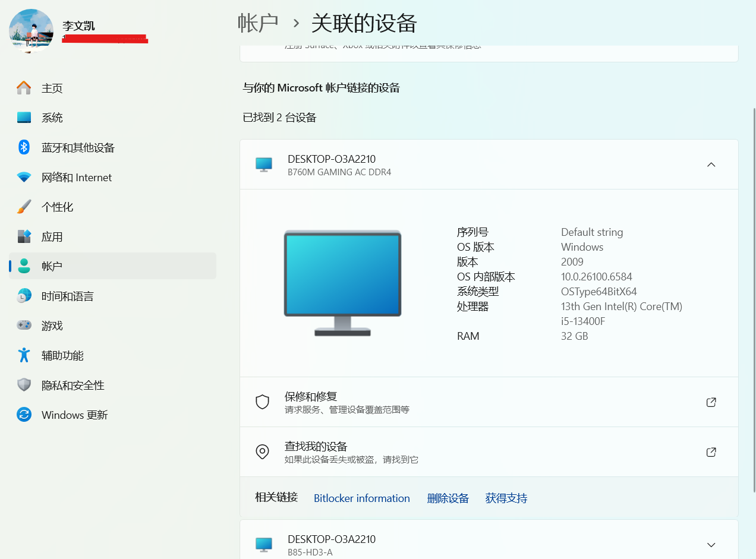Open the 查找我的设备 row
This screenshot has height=559, width=756.
489,452
